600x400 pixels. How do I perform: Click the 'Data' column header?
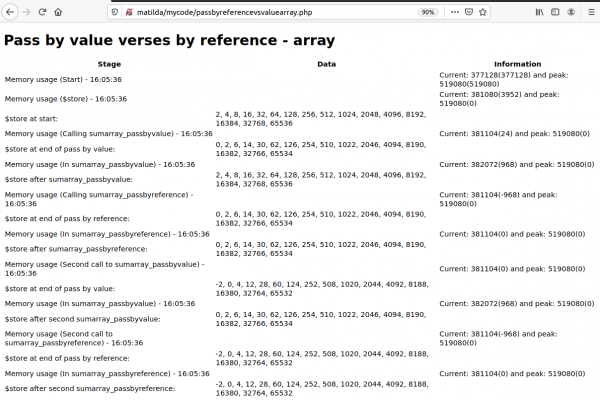pyautogui.click(x=326, y=64)
